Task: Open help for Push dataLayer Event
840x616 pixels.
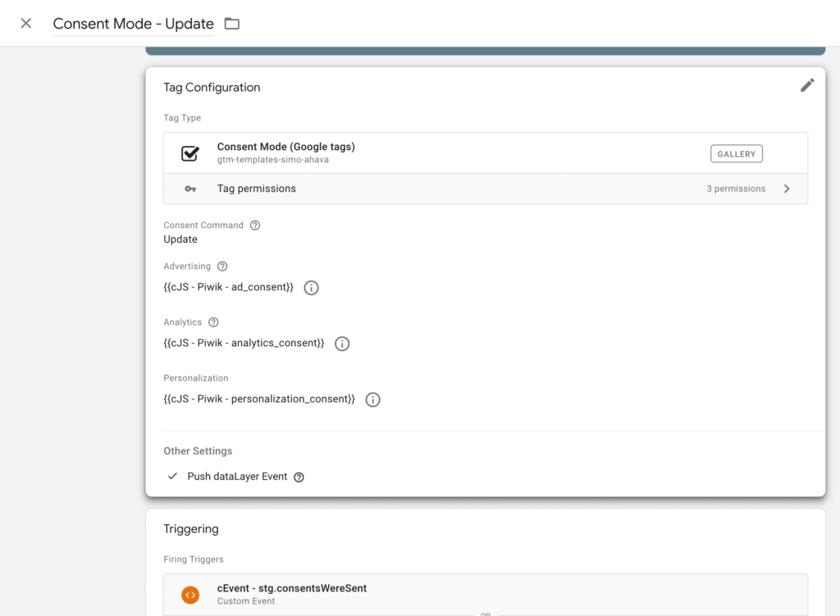Action: coord(299,477)
